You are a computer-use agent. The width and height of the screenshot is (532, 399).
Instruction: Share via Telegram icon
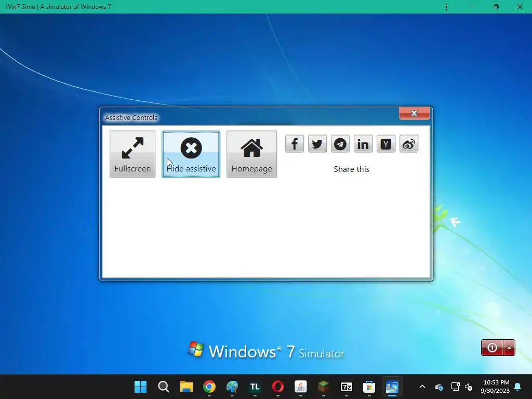tap(340, 144)
